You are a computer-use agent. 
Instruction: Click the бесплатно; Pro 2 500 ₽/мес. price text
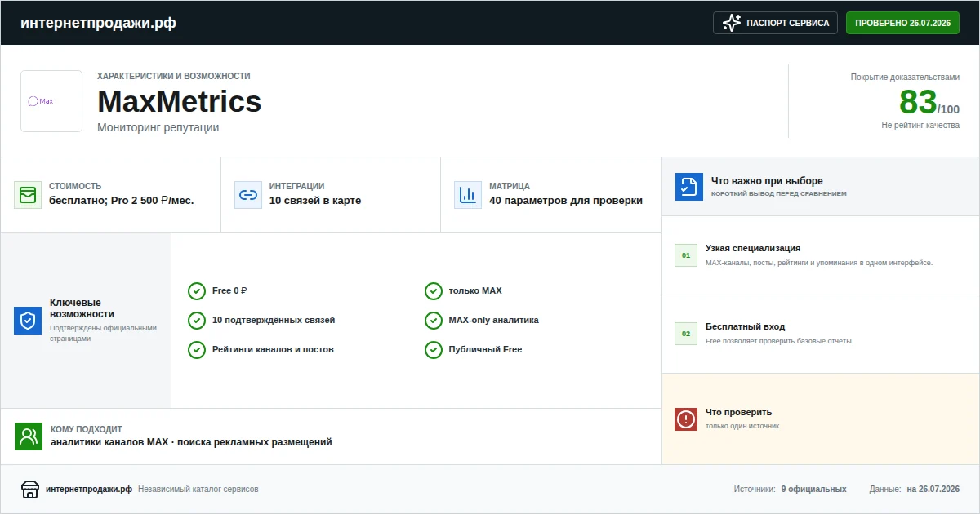(x=122, y=201)
